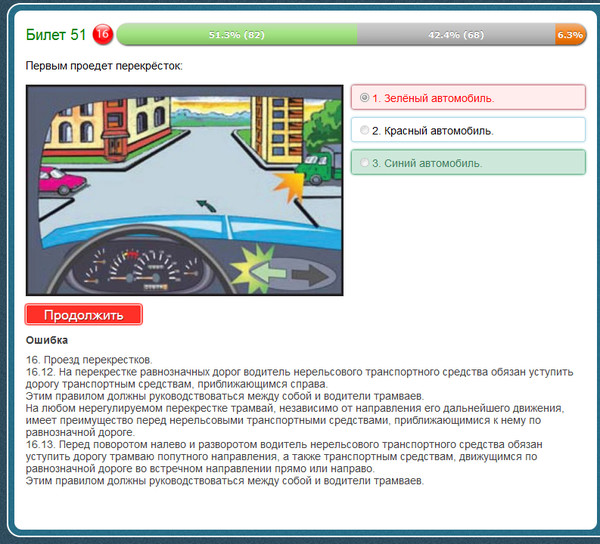Click the gray 42.4% (68) progress segment

point(455,35)
